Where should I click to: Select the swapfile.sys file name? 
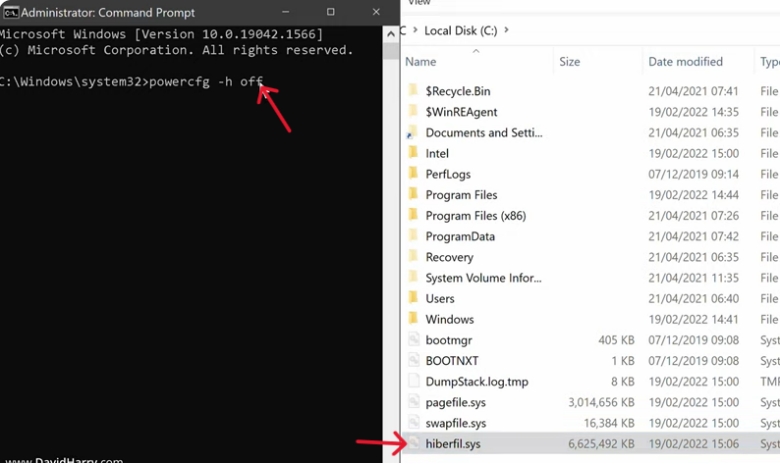(x=456, y=423)
